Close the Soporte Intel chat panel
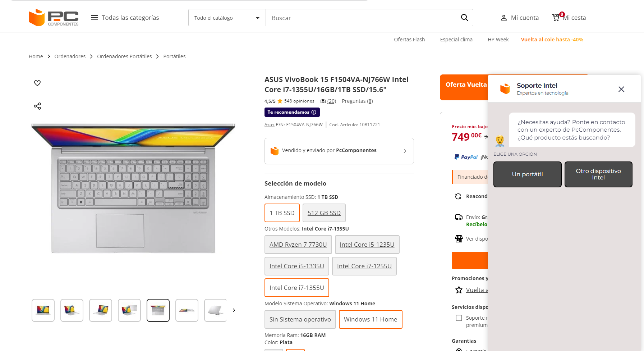Screen dimensions: 644x351 (x=621, y=89)
